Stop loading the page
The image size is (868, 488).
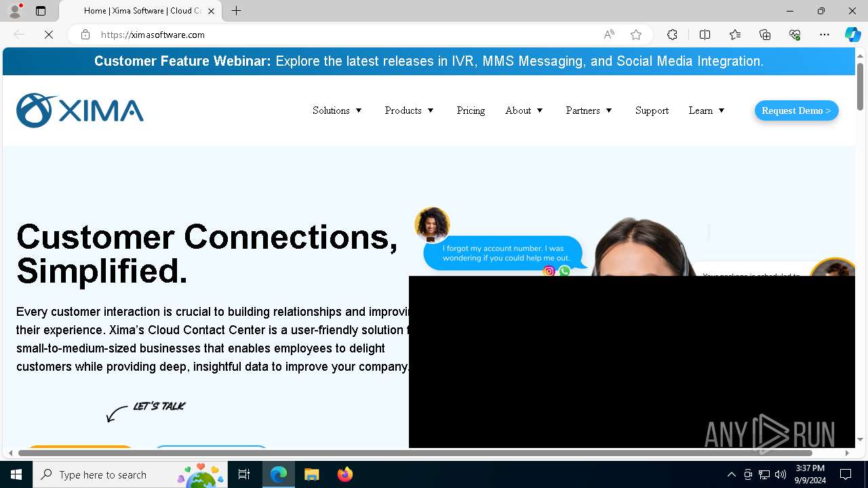point(49,35)
